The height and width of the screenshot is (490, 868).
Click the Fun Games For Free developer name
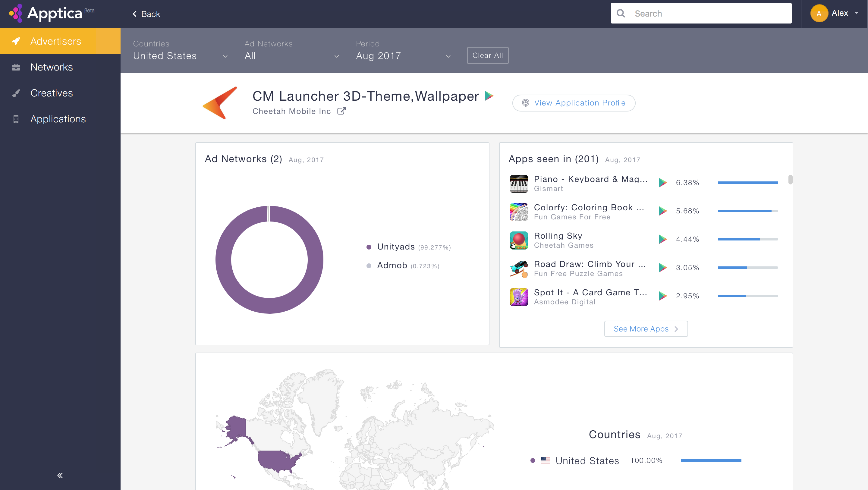coord(572,217)
